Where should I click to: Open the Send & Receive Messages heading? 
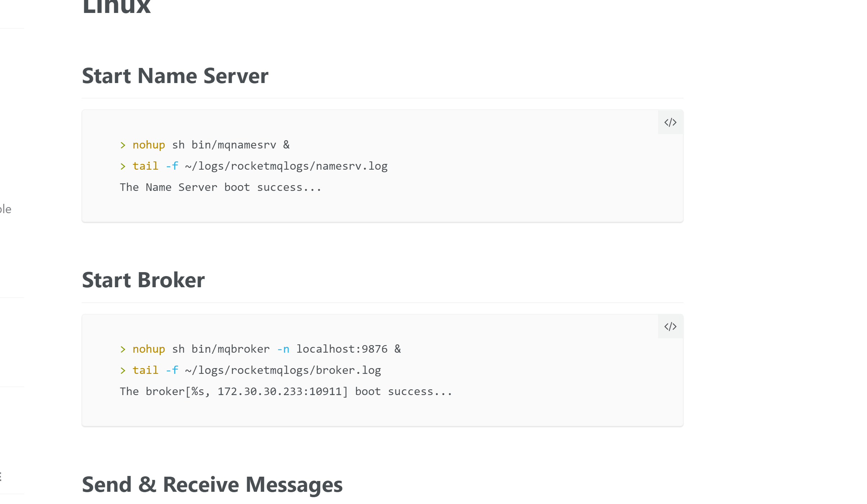[212, 485]
